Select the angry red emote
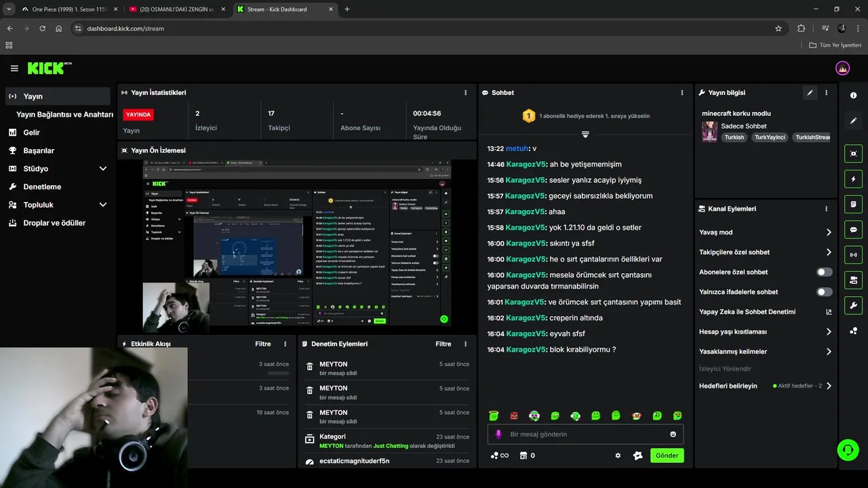This screenshot has width=868, height=488. [514, 415]
